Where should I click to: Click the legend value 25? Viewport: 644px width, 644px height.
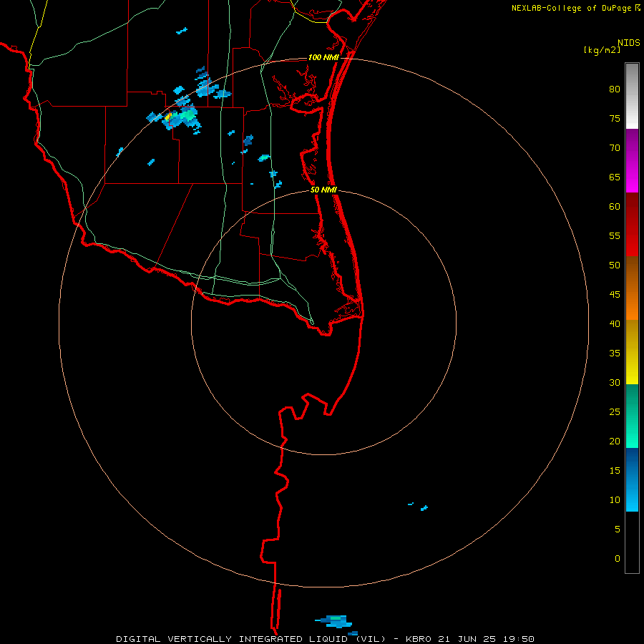point(615,411)
